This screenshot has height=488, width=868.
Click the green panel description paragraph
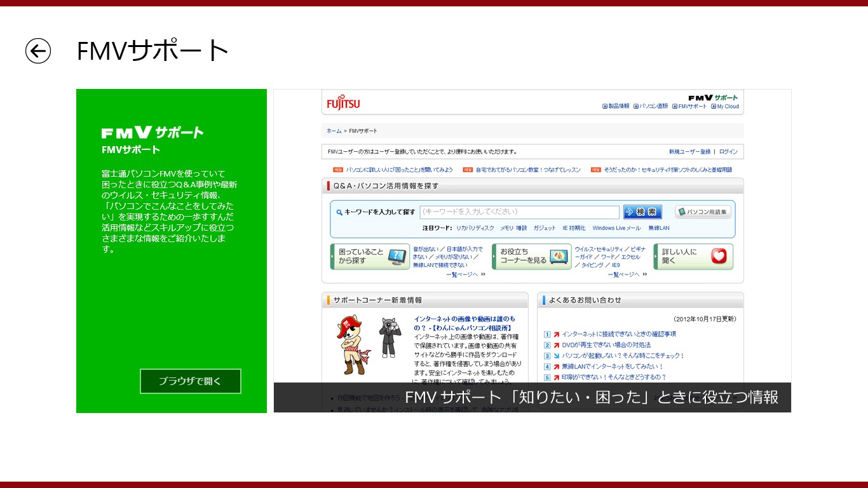click(x=169, y=212)
